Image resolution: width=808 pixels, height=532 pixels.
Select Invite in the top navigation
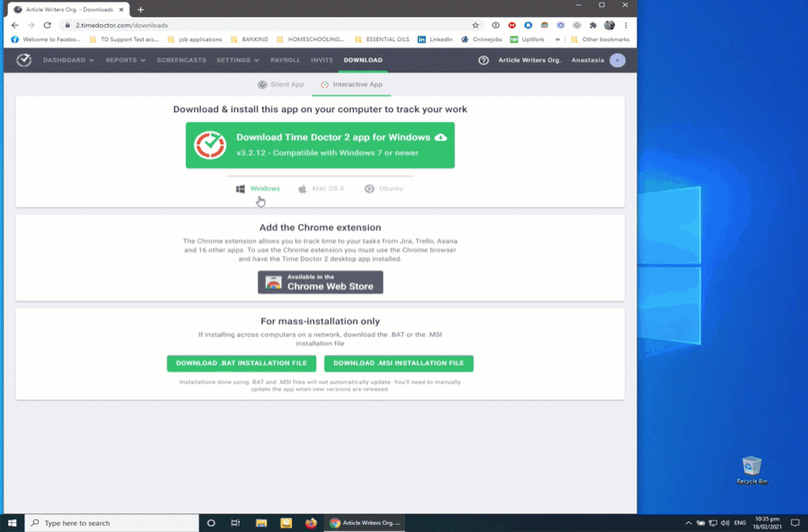[321, 60]
